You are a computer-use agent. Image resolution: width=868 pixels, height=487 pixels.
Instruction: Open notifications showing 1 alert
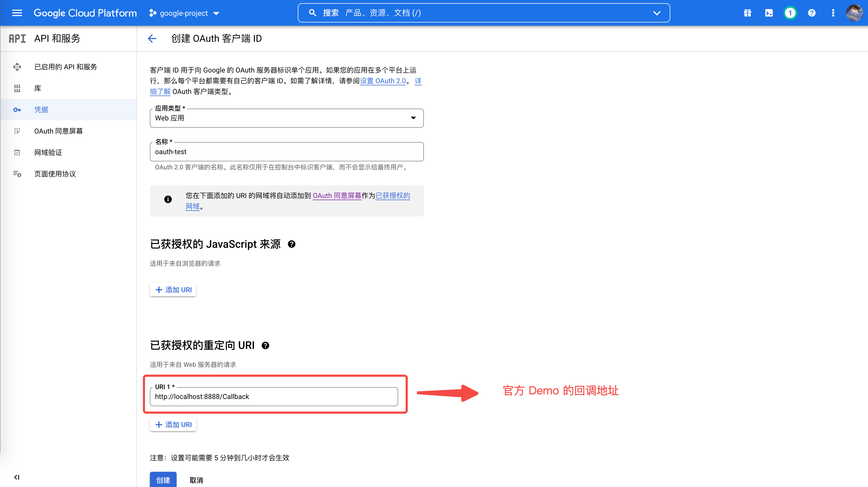(790, 13)
